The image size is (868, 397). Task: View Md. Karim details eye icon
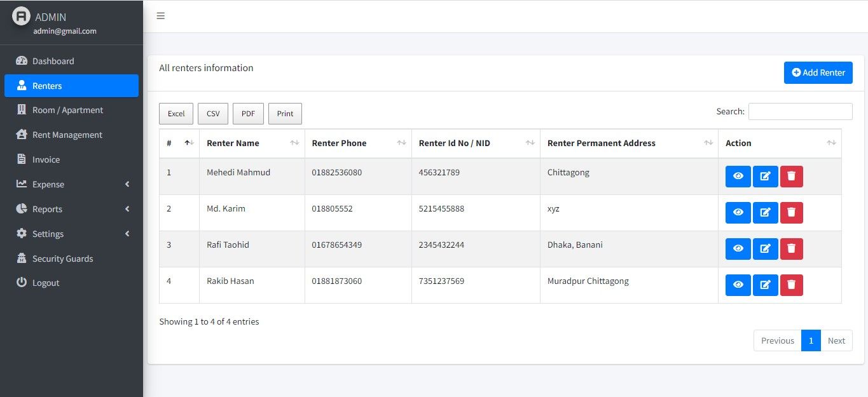point(738,213)
